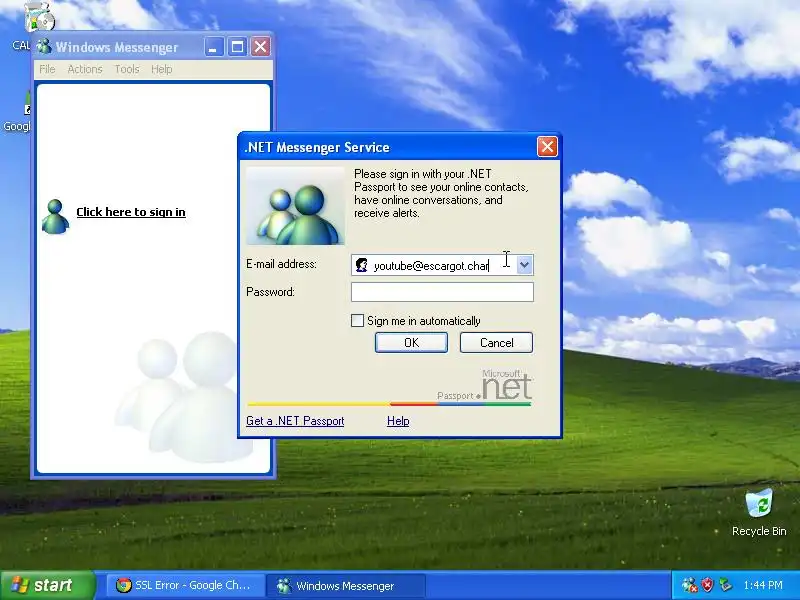
Task: Click the OK button in sign-in dialog
Action: (411, 342)
